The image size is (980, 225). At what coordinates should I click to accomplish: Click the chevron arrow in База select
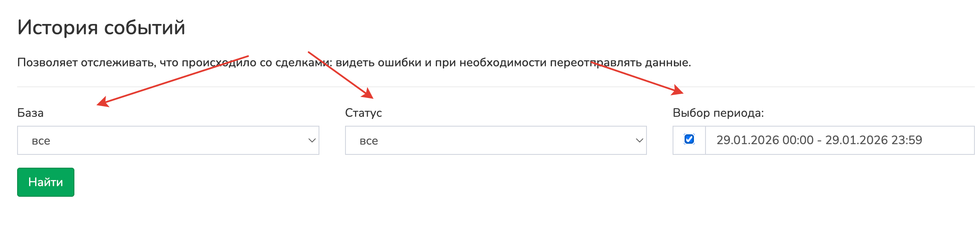point(312,140)
